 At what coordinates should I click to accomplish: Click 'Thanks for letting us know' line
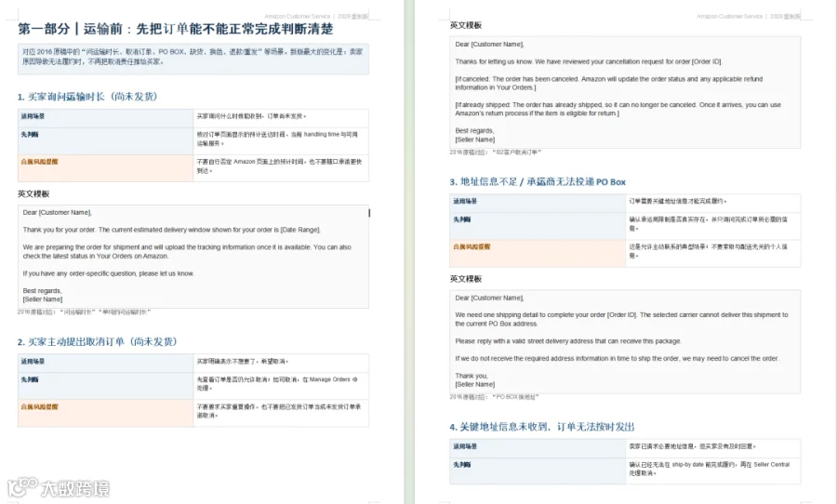tap(589, 61)
